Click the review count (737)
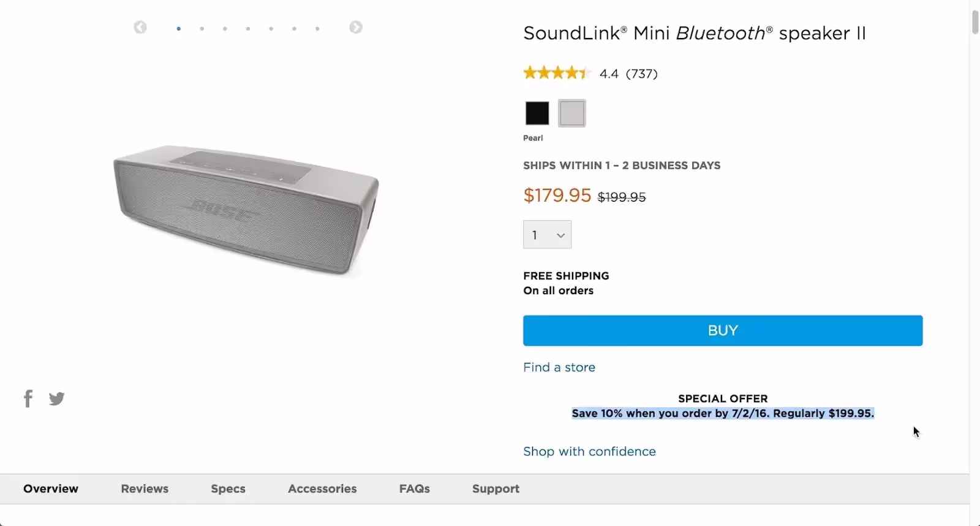This screenshot has height=526, width=980. pos(641,74)
